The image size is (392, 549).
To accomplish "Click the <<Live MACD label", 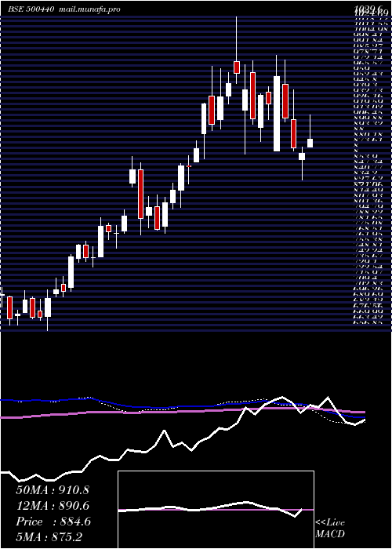I will (x=330, y=529).
